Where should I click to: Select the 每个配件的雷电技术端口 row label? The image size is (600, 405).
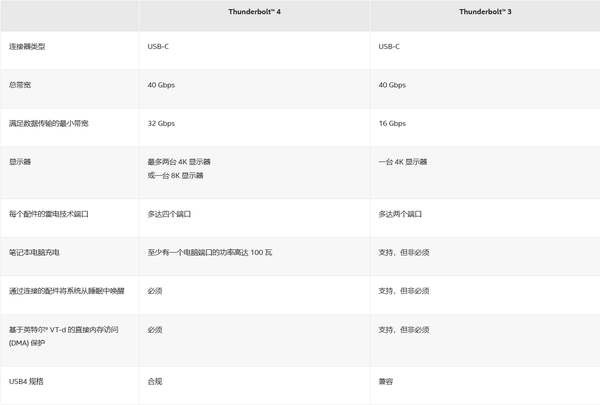(x=51, y=214)
